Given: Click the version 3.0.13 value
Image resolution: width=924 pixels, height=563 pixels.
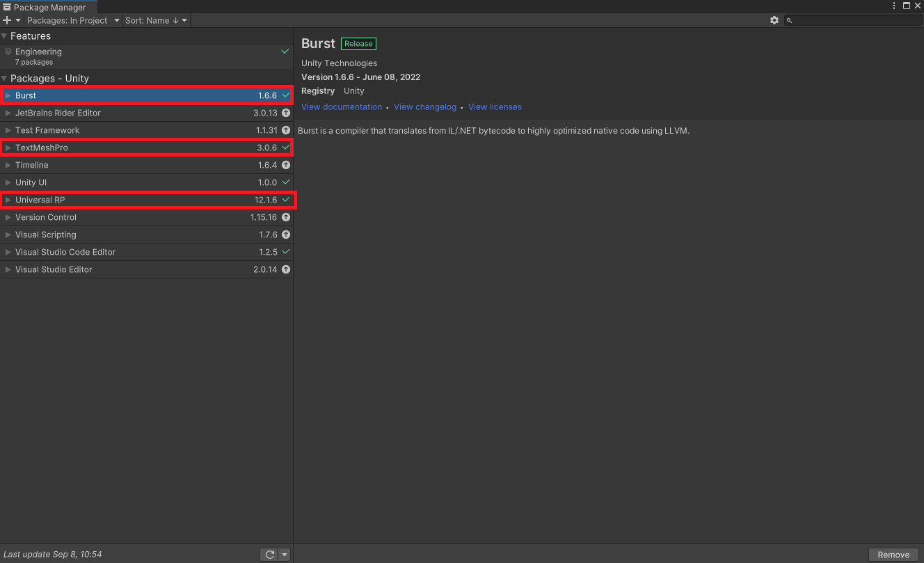Looking at the screenshot, I should point(265,113).
